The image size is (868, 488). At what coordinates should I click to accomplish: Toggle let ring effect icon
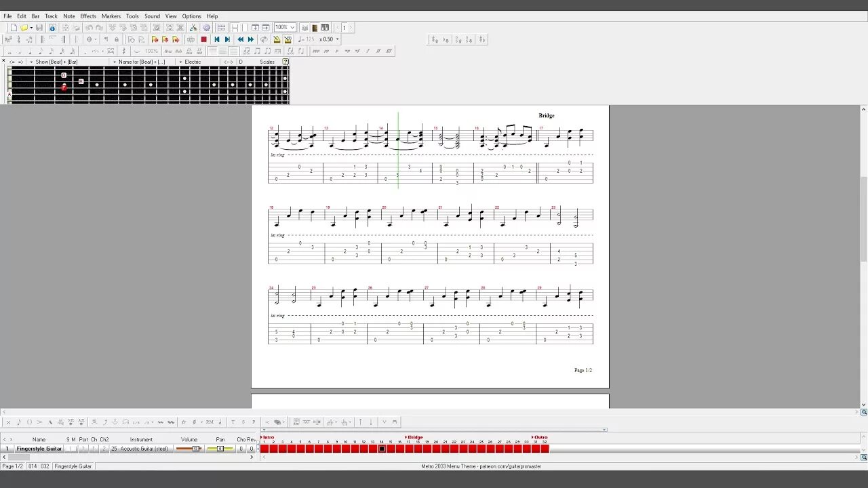point(60,422)
